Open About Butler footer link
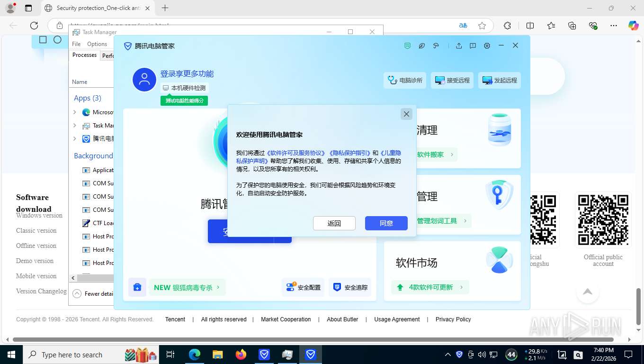This screenshot has height=364, width=644. [342, 319]
